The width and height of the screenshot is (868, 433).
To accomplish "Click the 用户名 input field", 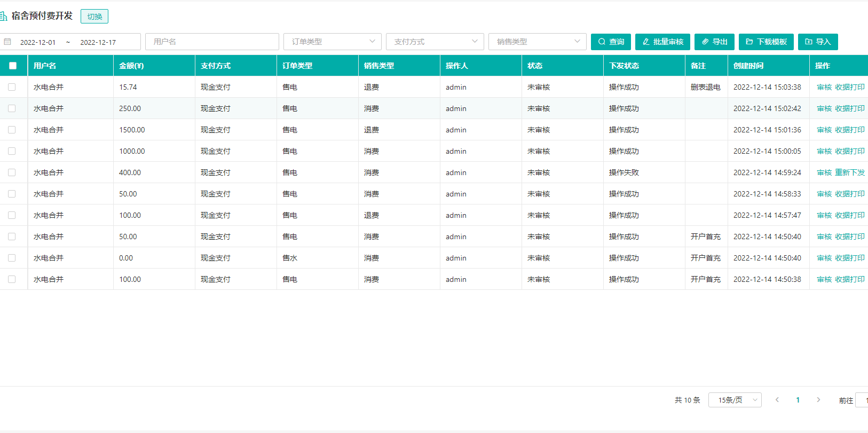I will 212,42.
